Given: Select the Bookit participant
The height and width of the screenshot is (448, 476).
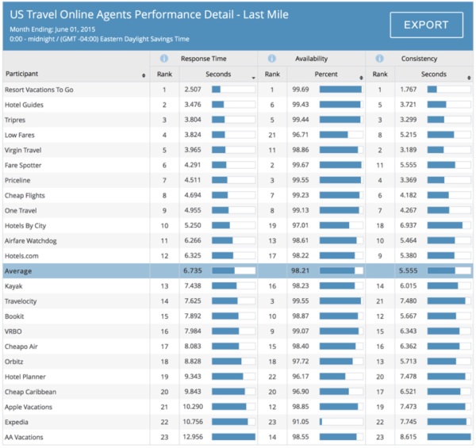Looking at the screenshot, I should point(14,316).
